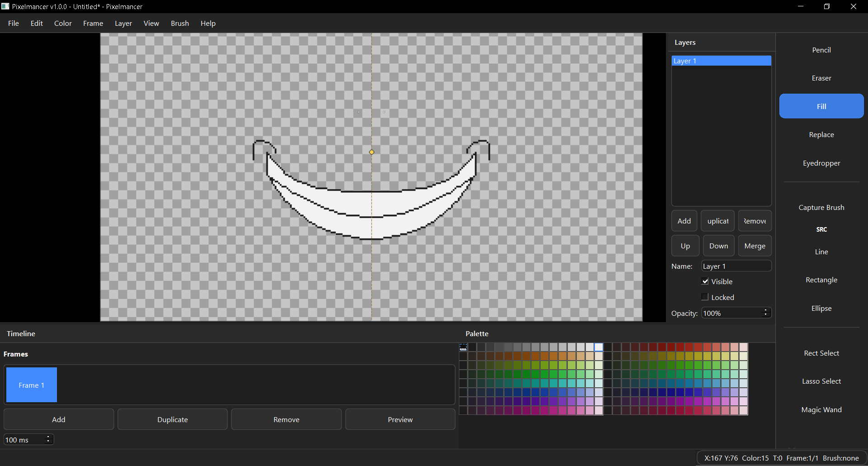Toggle the Visible checkbox for Layer 1

pos(705,281)
